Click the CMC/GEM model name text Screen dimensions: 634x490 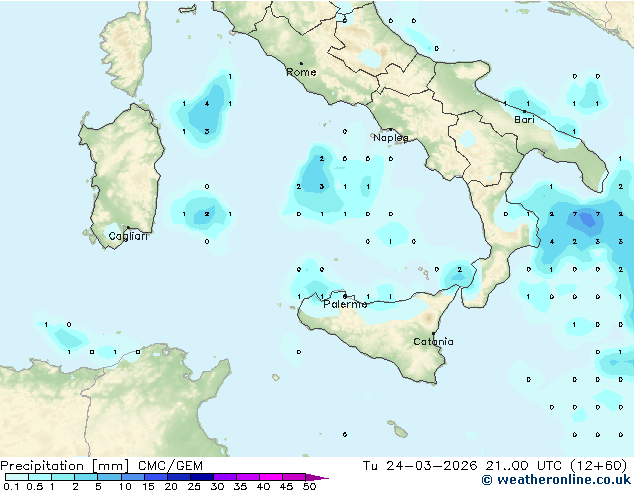pyautogui.click(x=170, y=466)
